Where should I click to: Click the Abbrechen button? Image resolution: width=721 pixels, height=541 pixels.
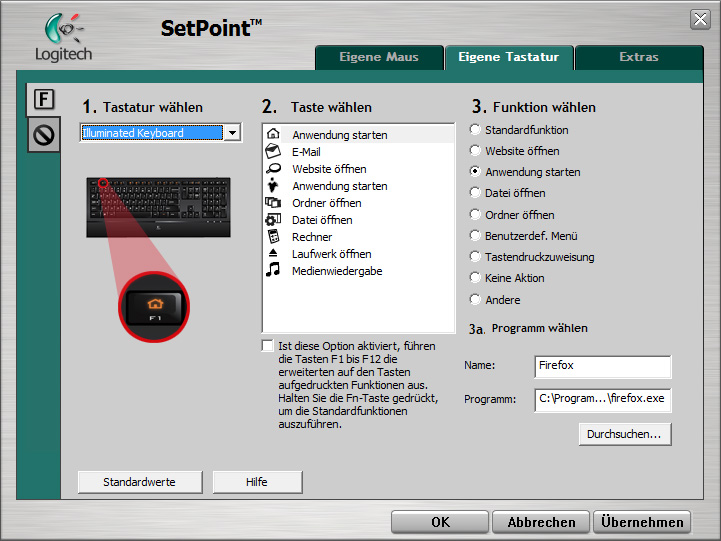click(541, 522)
